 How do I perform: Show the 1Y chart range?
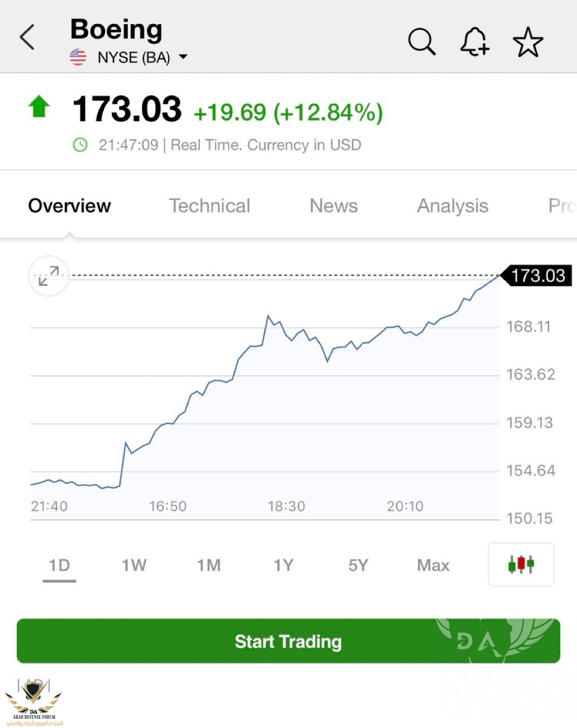coord(283,566)
